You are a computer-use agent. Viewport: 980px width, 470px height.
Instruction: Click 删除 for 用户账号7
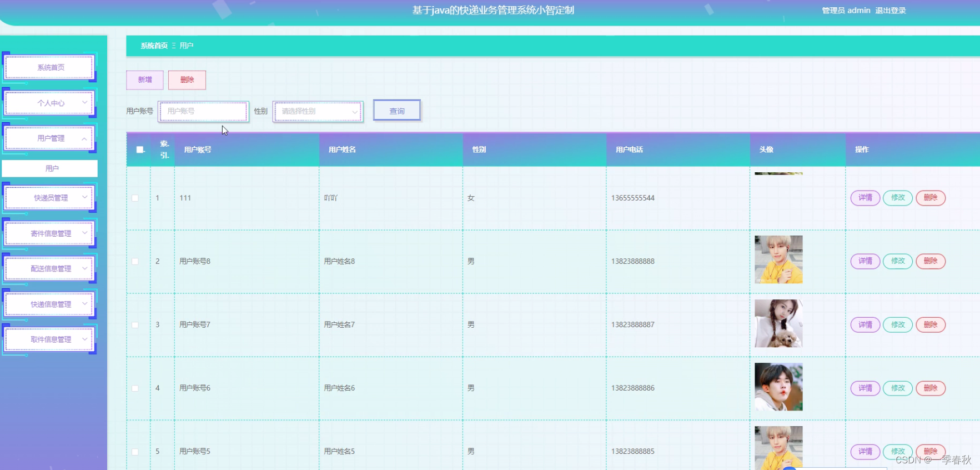pyautogui.click(x=931, y=324)
